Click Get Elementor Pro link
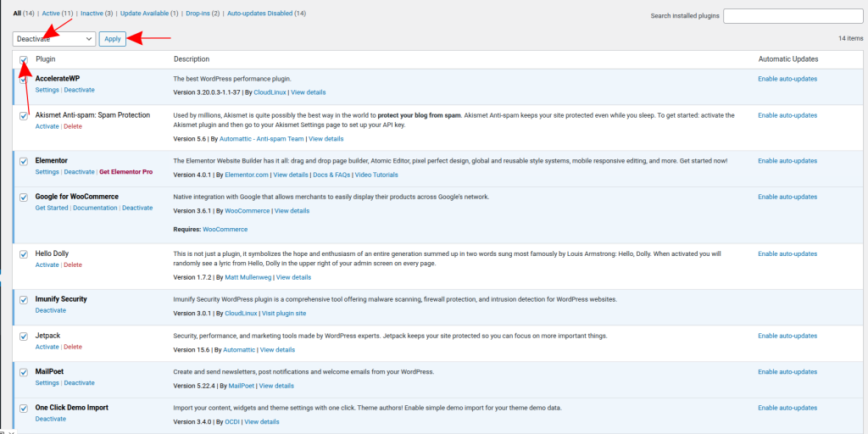The width and height of the screenshot is (868, 434). coord(125,172)
